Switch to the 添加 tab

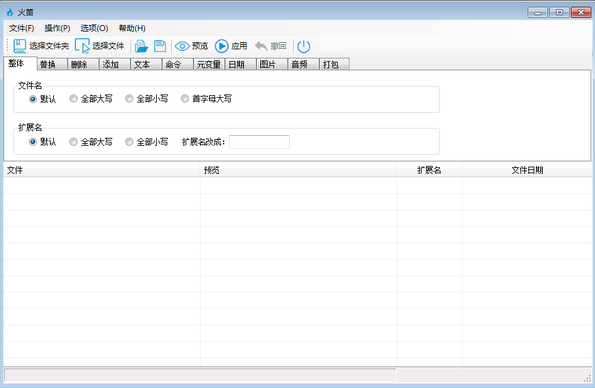point(115,65)
